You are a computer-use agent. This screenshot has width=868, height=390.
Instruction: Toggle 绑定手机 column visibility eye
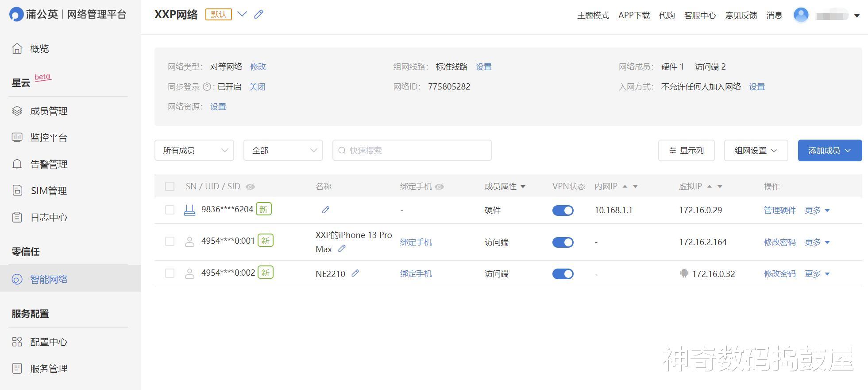click(x=440, y=187)
